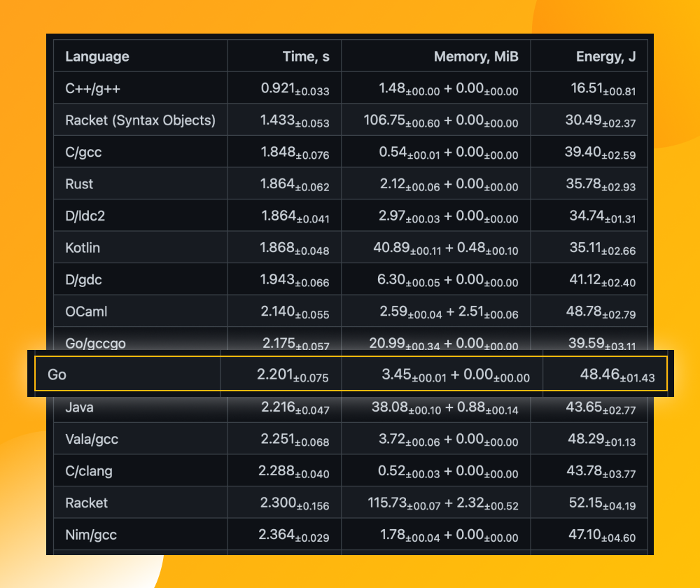Select the D/ldc2 language cell
The image size is (700, 588).
point(85,216)
